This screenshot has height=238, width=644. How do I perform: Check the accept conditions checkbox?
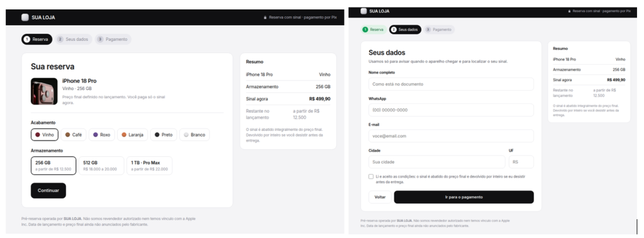(x=371, y=176)
